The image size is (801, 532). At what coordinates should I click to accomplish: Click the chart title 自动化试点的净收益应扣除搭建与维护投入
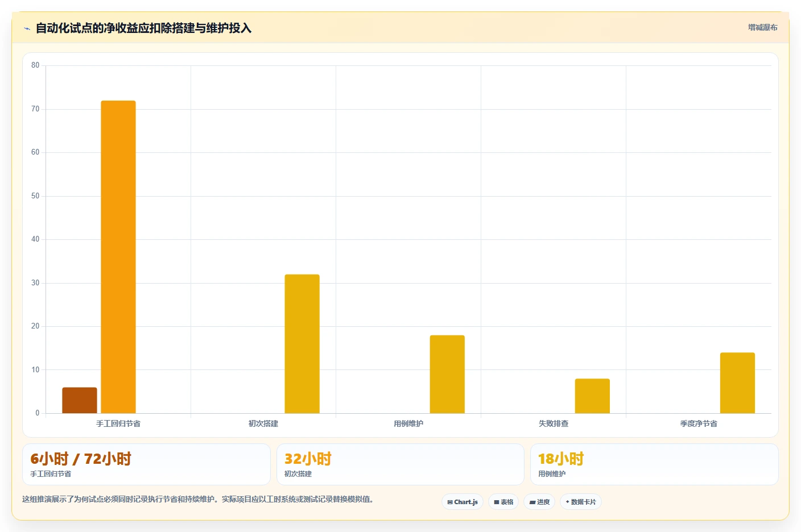point(143,28)
